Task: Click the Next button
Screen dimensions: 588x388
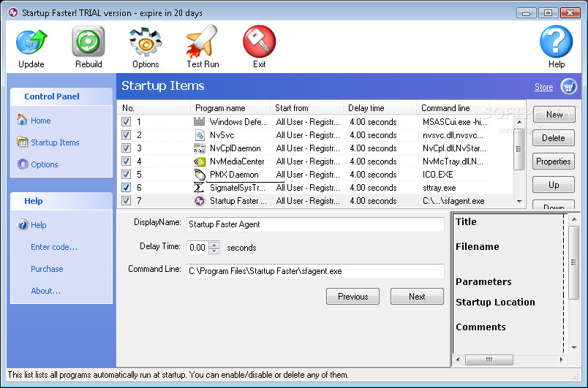Action: tap(417, 296)
